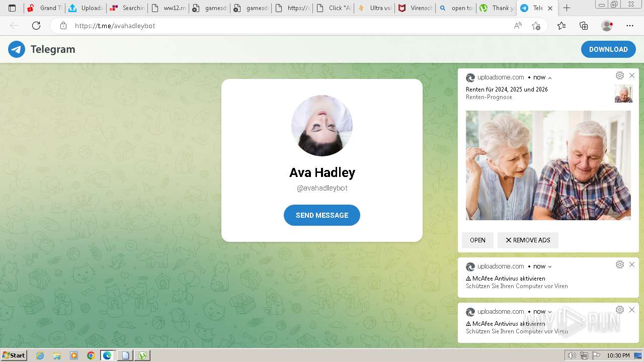Add page to favorites with the star-plus icon
The width and height of the screenshot is (644, 362).
pos(536,26)
